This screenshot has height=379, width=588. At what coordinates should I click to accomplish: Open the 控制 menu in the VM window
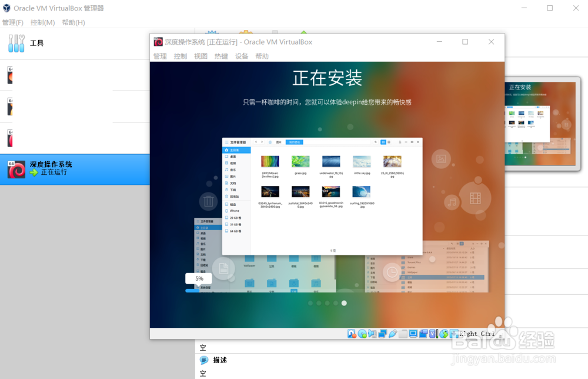tap(181, 56)
